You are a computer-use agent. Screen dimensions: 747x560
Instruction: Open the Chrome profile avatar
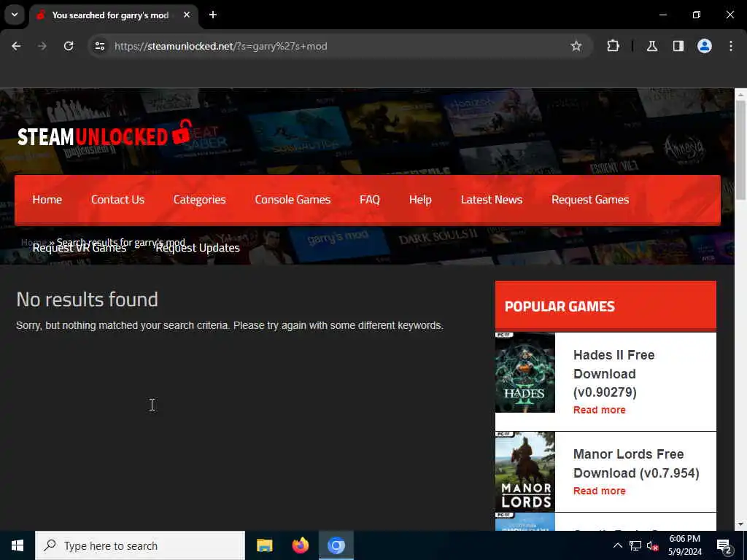(705, 46)
